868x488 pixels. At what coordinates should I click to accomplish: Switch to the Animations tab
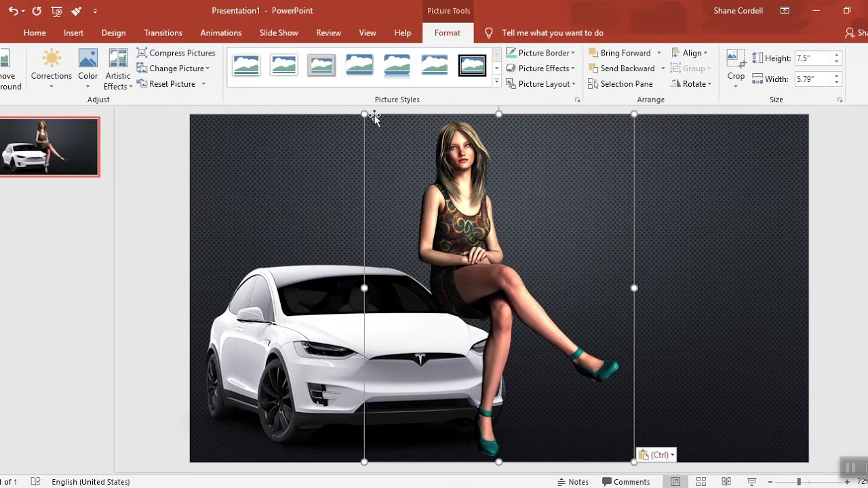(220, 33)
